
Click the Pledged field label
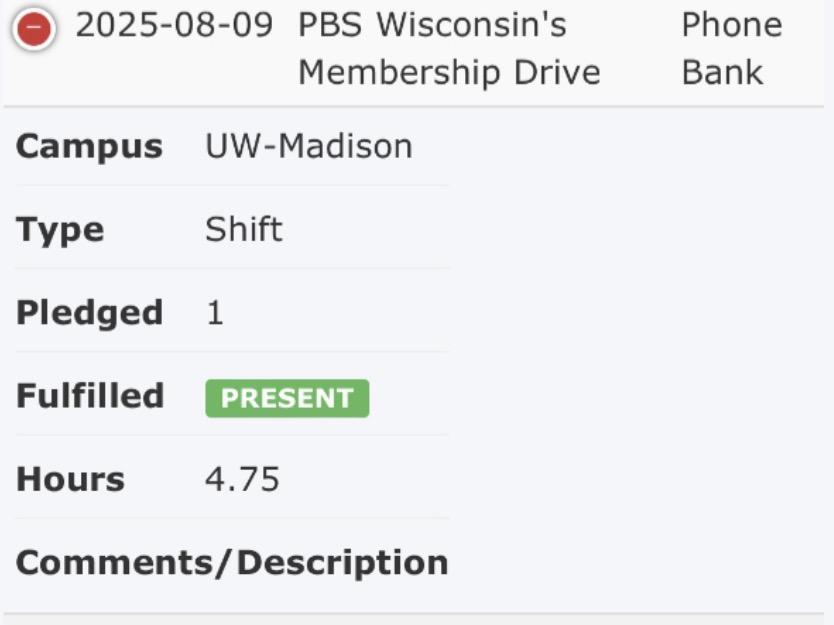(x=89, y=313)
